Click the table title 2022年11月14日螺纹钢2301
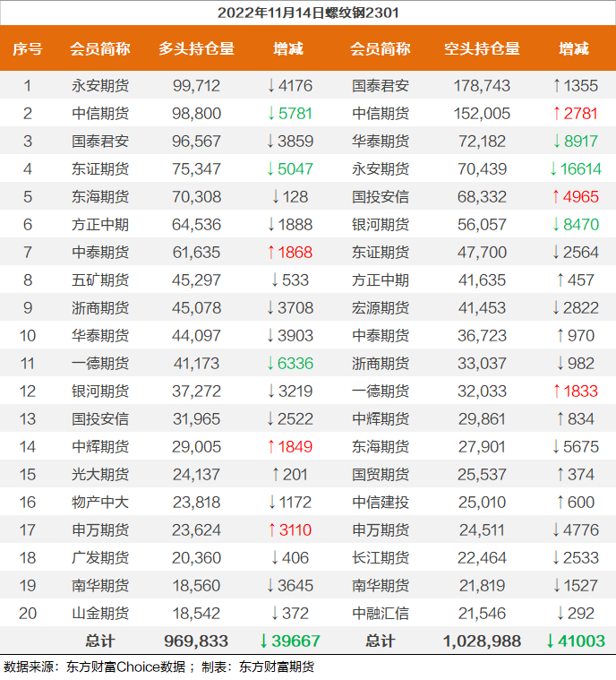The height and width of the screenshot is (680, 616). (x=308, y=13)
